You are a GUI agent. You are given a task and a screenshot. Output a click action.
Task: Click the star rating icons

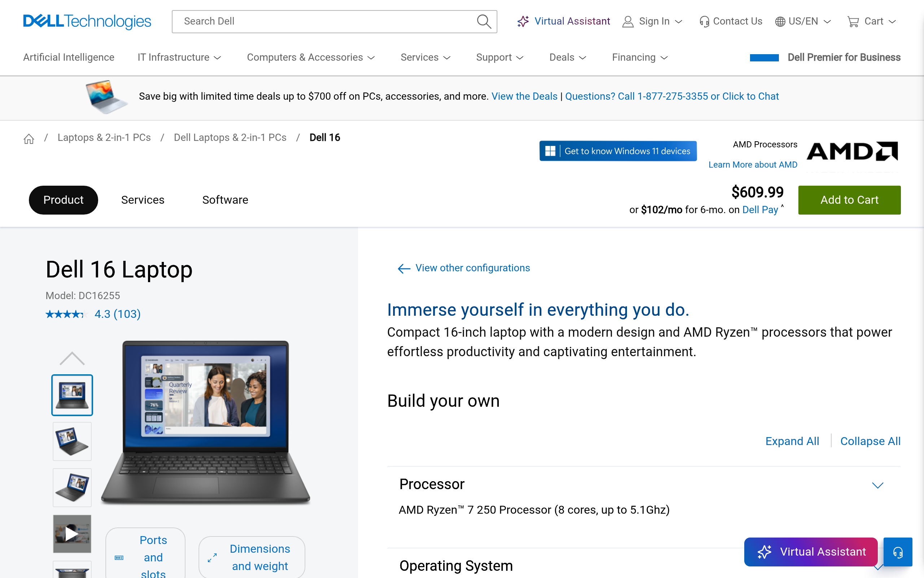coord(66,314)
